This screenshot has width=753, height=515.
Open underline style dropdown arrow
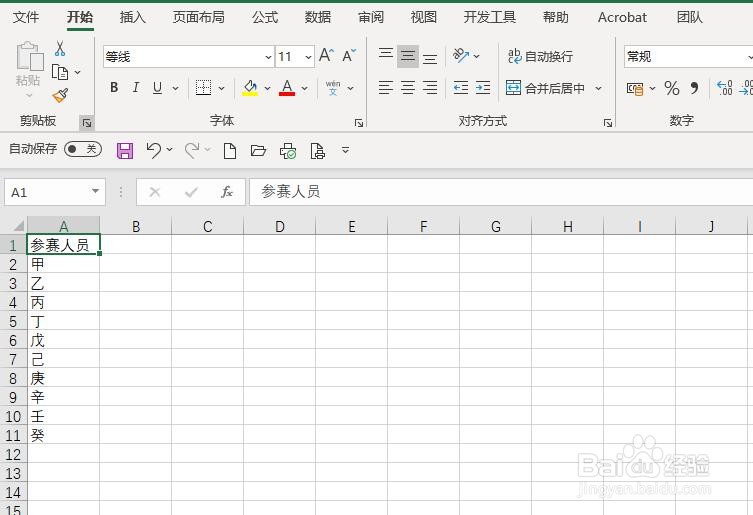175,88
